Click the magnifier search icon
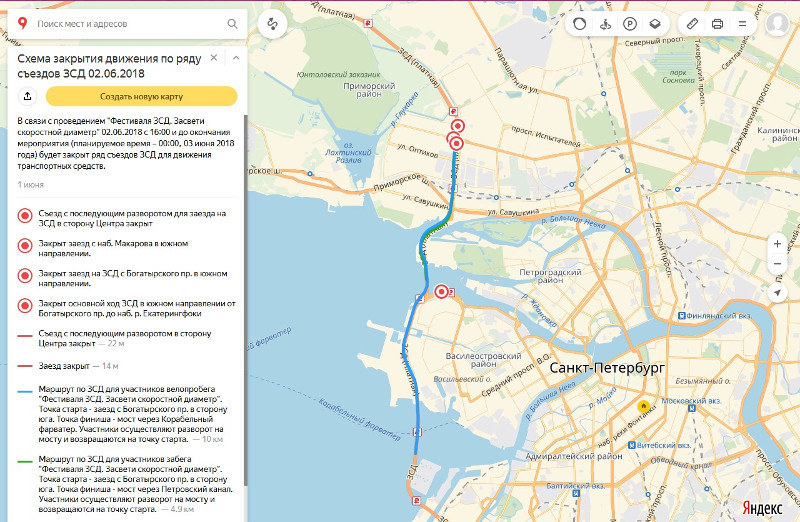The image size is (800, 522). click(233, 23)
